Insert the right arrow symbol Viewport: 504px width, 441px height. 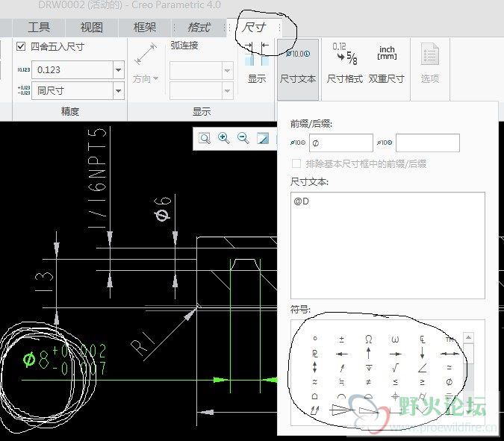pos(395,354)
